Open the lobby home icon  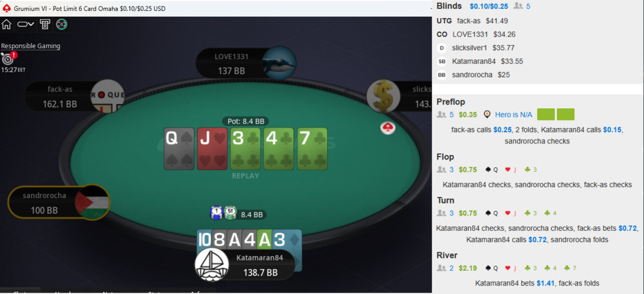[6, 24]
